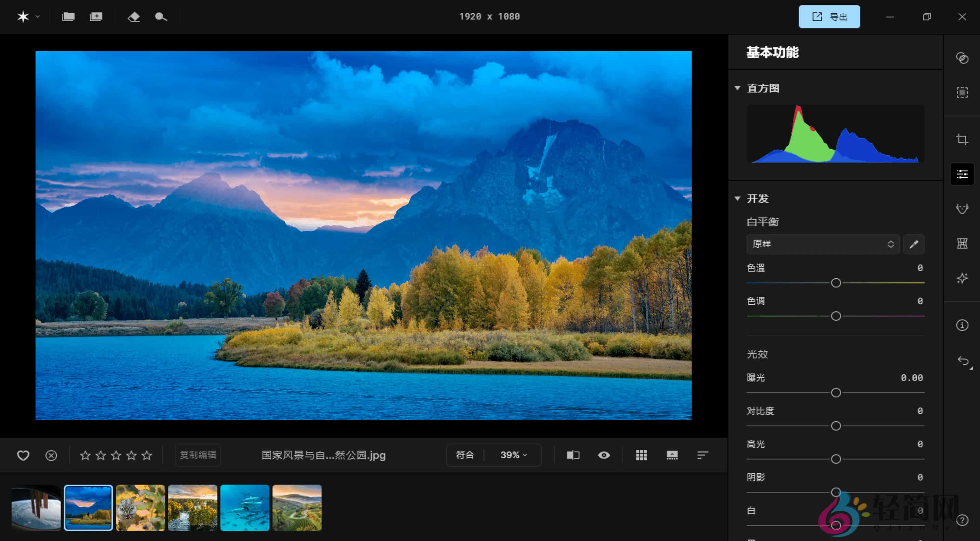Open the 原样 white balance dropdown
980x541 pixels.
coord(823,244)
